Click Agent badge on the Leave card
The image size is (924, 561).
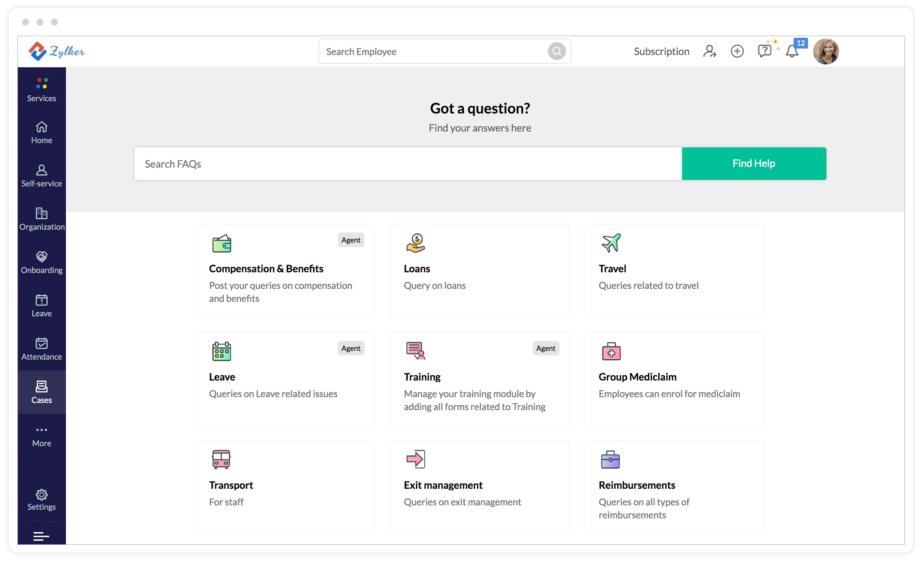(x=351, y=348)
